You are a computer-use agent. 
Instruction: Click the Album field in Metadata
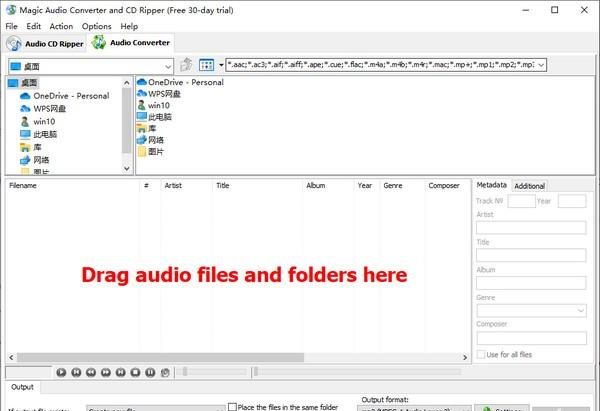[531, 283]
